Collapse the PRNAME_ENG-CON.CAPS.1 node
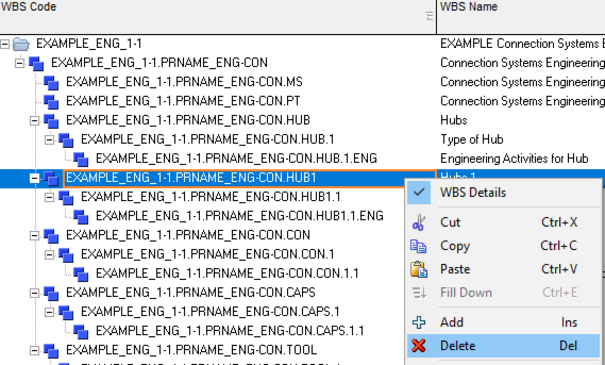The image size is (605, 365). point(49,312)
